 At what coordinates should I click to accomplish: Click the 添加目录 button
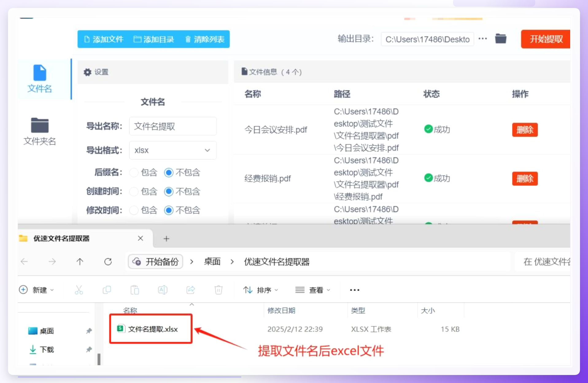click(x=154, y=39)
